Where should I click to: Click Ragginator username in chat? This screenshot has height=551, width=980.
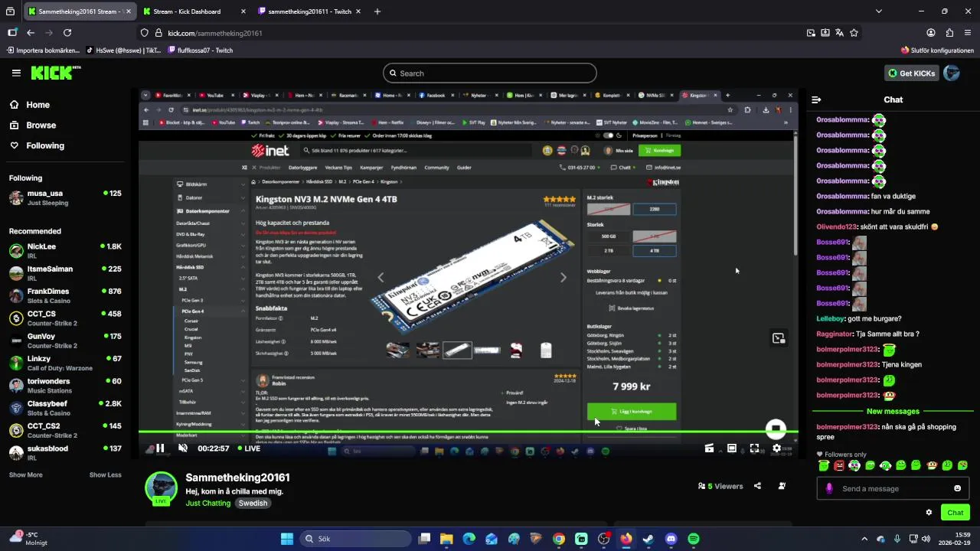[835, 334]
